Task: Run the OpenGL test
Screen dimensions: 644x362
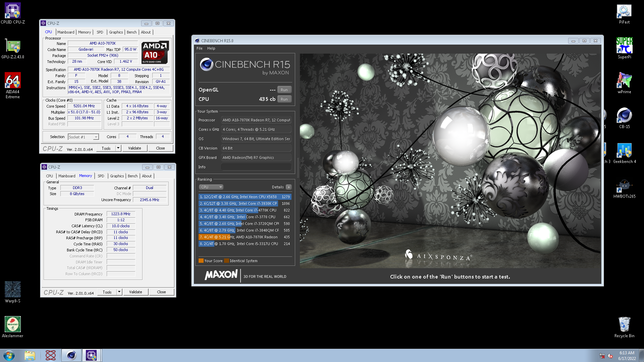Action: tap(284, 90)
